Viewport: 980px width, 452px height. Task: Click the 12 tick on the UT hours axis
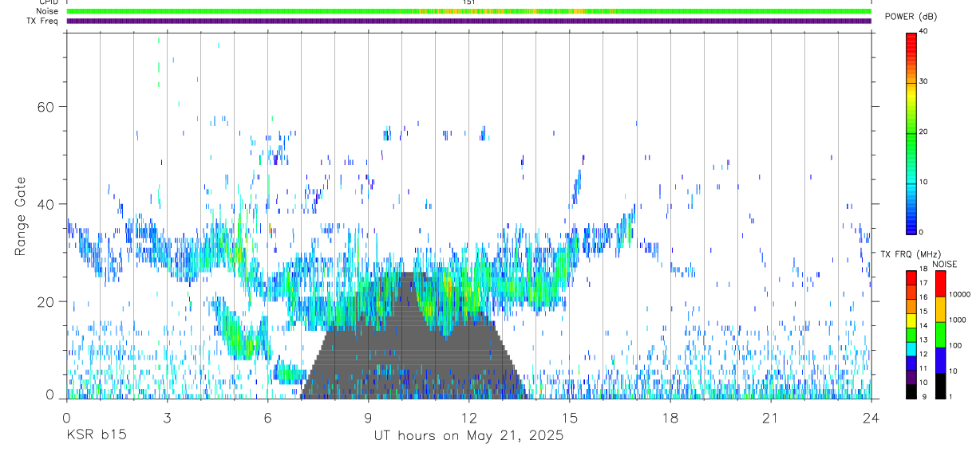coord(468,418)
